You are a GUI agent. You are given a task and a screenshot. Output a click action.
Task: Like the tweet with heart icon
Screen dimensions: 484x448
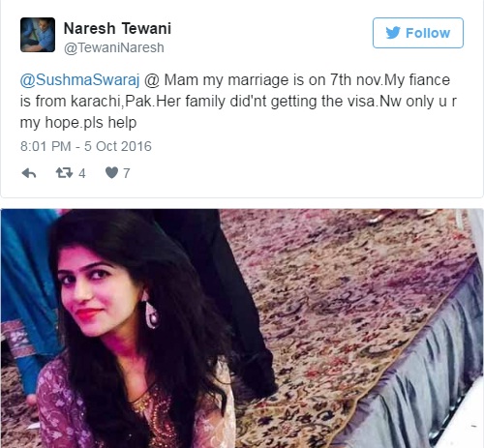tap(111, 173)
